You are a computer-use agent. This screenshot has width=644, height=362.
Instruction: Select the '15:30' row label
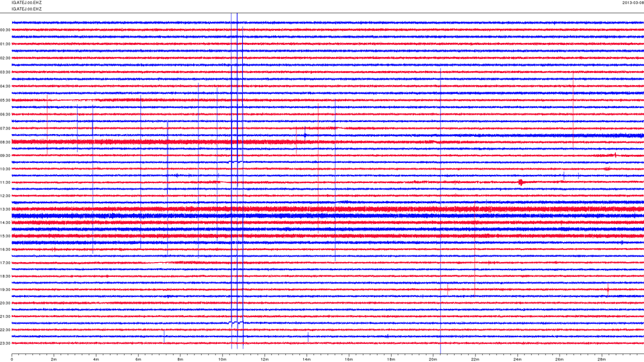pyautogui.click(x=5, y=236)
